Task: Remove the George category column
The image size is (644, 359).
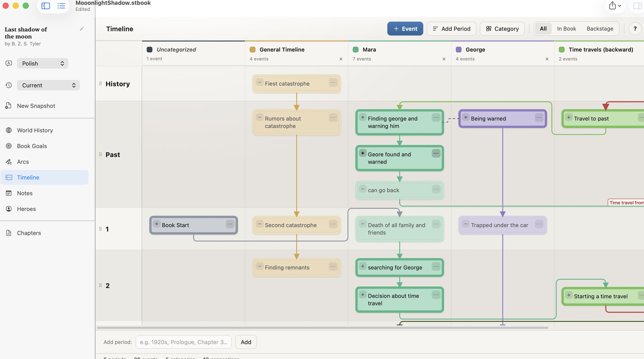Action: coord(547,59)
